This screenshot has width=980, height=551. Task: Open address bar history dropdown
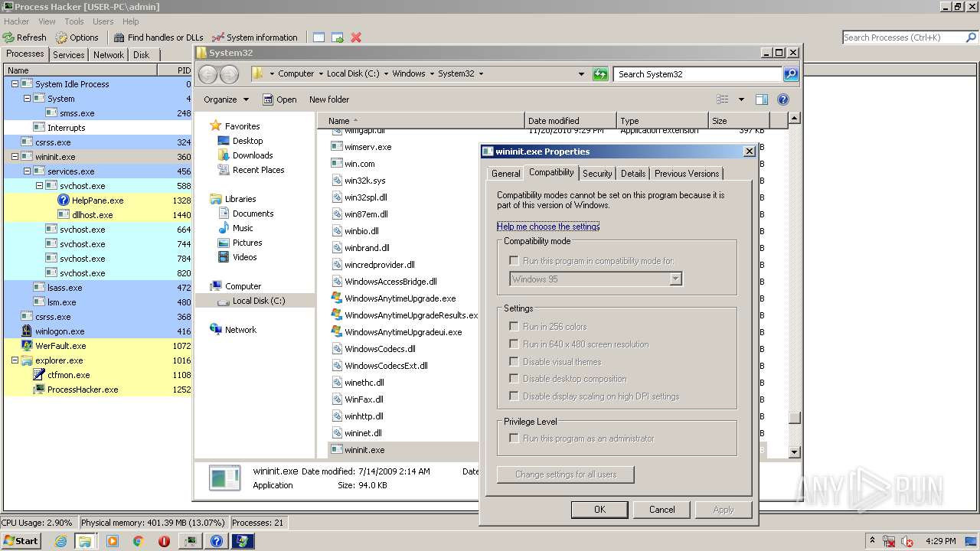point(582,74)
